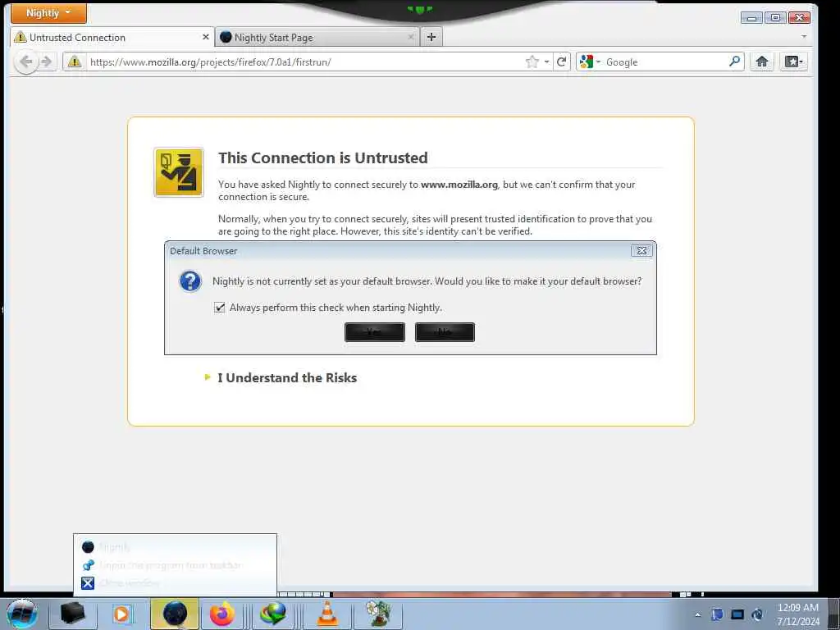This screenshot has width=840, height=630.
Task: Open the list all tabs dropdown
Action: [804, 36]
